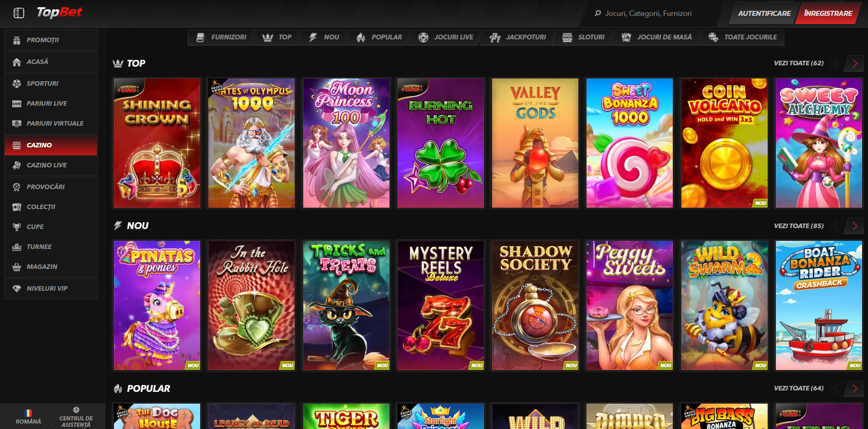Open Promoții gift icon in sidebar

coord(17,40)
